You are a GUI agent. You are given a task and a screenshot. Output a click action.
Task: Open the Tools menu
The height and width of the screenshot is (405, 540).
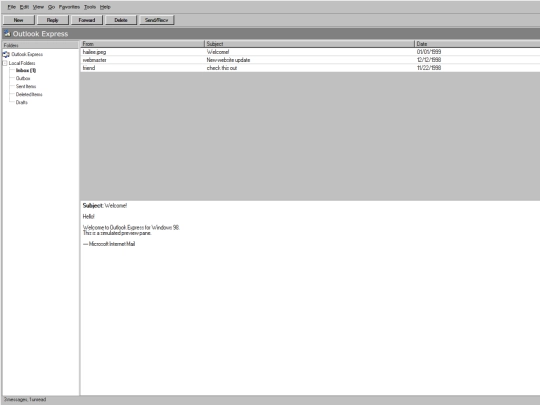(90, 7)
